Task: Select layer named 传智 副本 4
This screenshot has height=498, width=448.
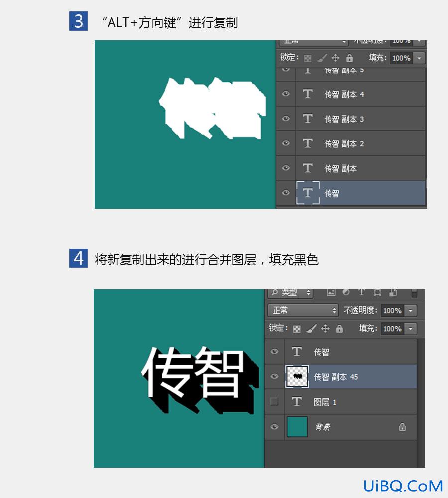Action: [344, 94]
